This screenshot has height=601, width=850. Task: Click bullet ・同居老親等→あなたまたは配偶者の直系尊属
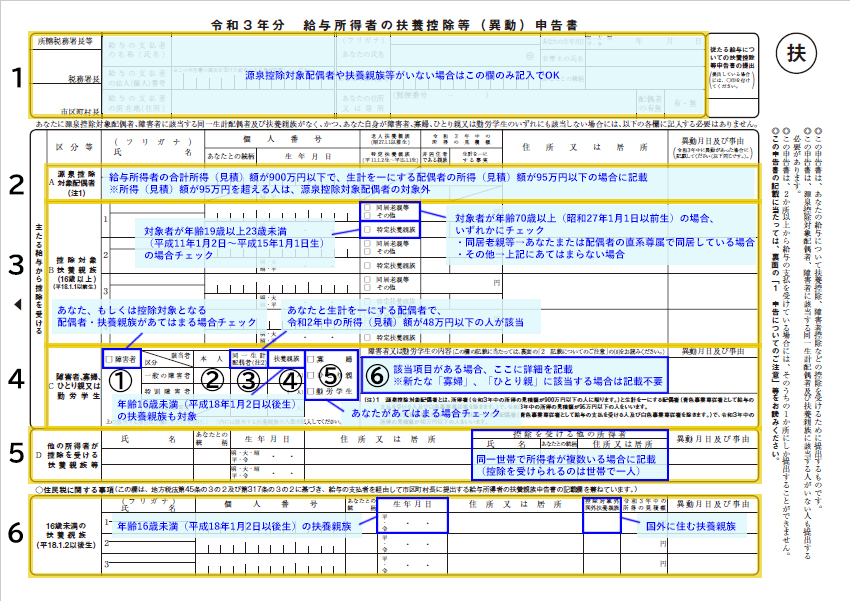click(605, 242)
